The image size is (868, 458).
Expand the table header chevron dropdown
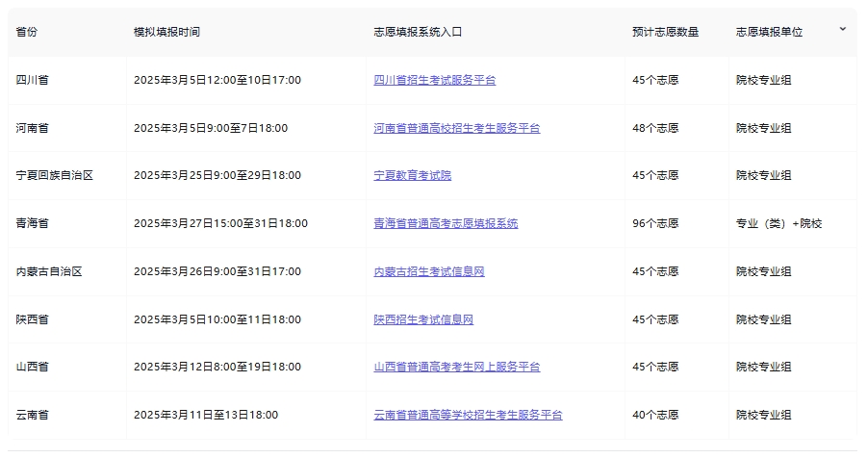tap(843, 29)
